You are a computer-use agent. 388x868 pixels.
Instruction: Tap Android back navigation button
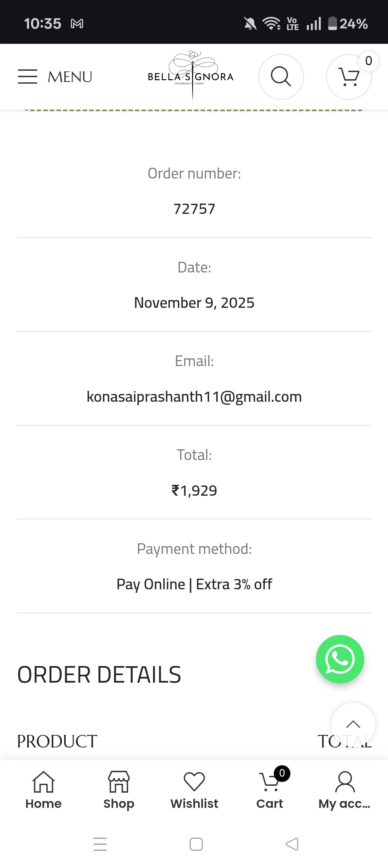pyautogui.click(x=292, y=844)
